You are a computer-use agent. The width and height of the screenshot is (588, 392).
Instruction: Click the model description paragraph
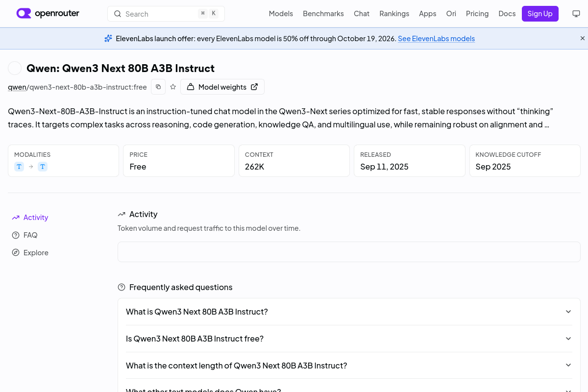(x=280, y=118)
